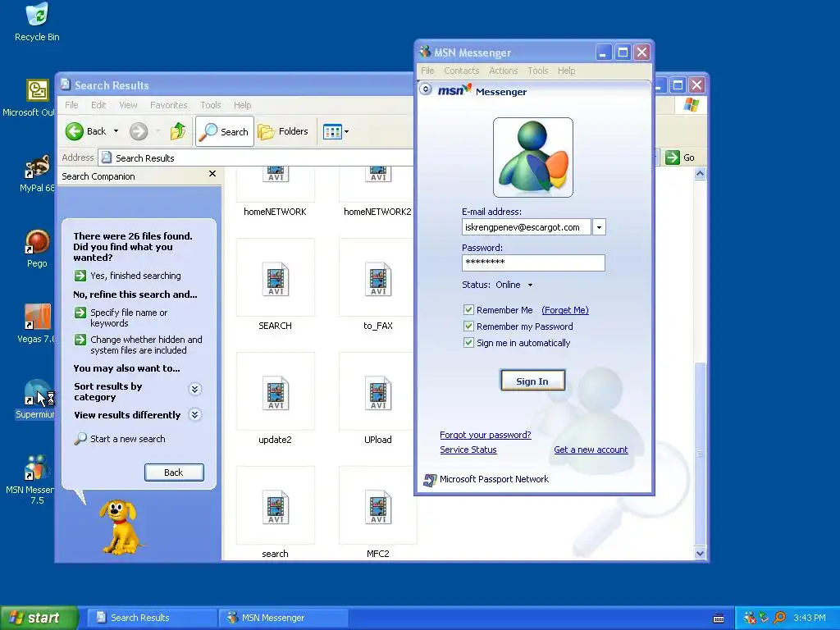840x630 pixels.
Task: Uncheck Remember my Password checkbox
Action: pyautogui.click(x=468, y=326)
